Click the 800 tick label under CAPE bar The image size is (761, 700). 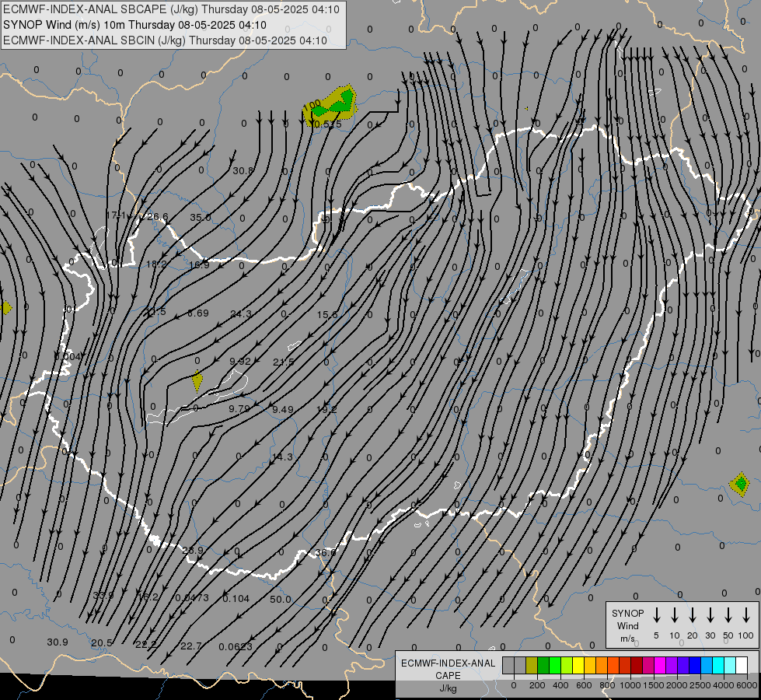click(607, 685)
